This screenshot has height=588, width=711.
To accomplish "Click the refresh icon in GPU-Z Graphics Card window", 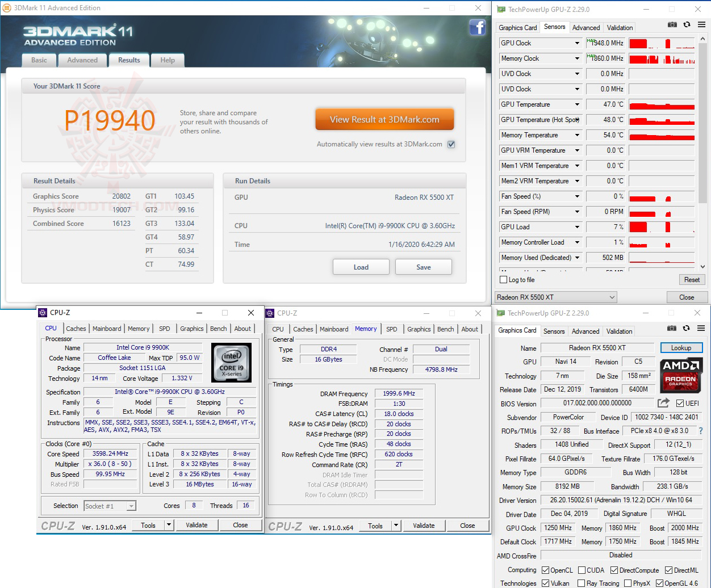I will 686,329.
